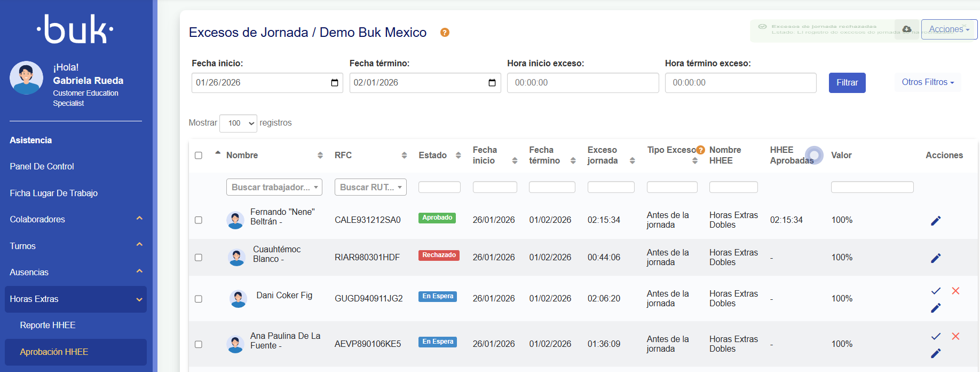Viewport: 980px width, 372px height.
Task: Tick the select-all checkbox in table header
Action: tap(199, 156)
